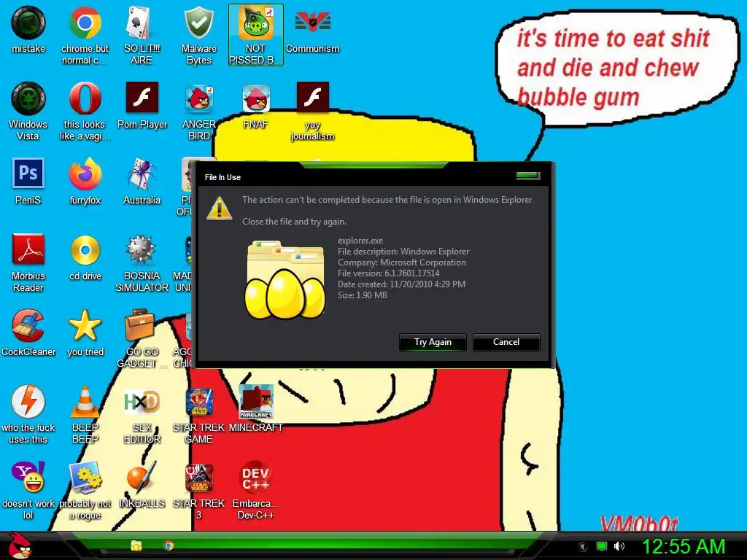747x560 pixels.
Task: Show hidden tray icons arrow
Action: pos(582,547)
